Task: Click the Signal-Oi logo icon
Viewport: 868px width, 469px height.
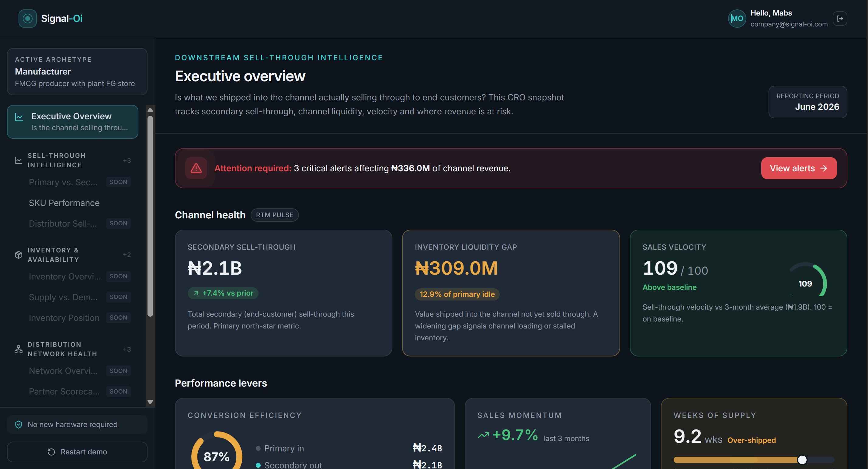Action: (x=27, y=18)
